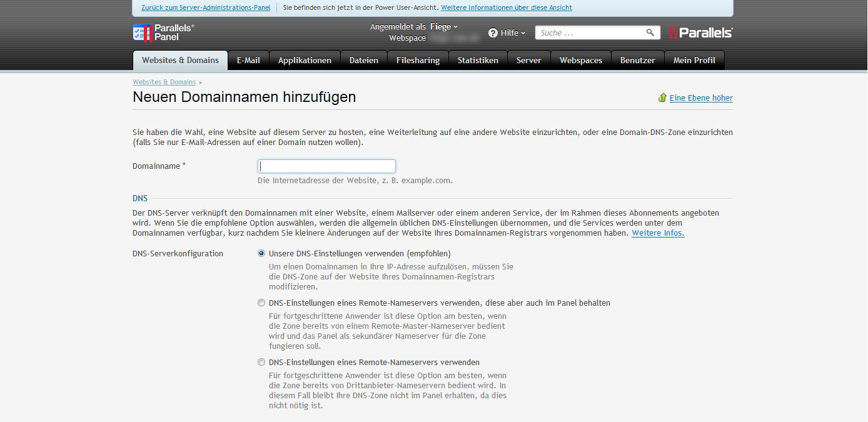This screenshot has width=868, height=422.
Task: Click the question mark Hilfe icon
Action: pyautogui.click(x=493, y=33)
